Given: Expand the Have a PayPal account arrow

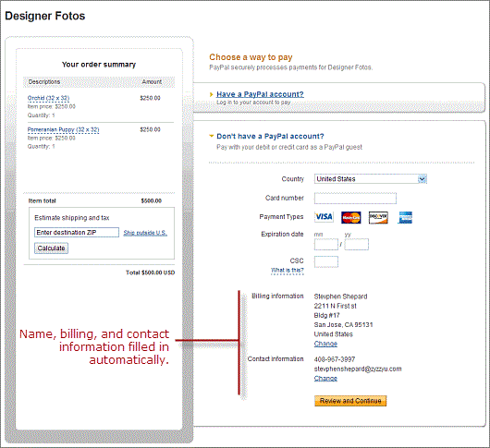Looking at the screenshot, I should (x=211, y=94).
